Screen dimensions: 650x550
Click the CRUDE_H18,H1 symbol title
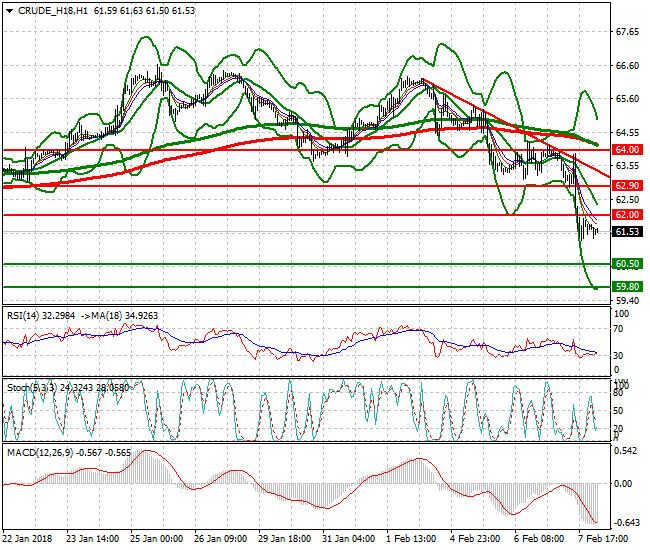click(x=53, y=11)
